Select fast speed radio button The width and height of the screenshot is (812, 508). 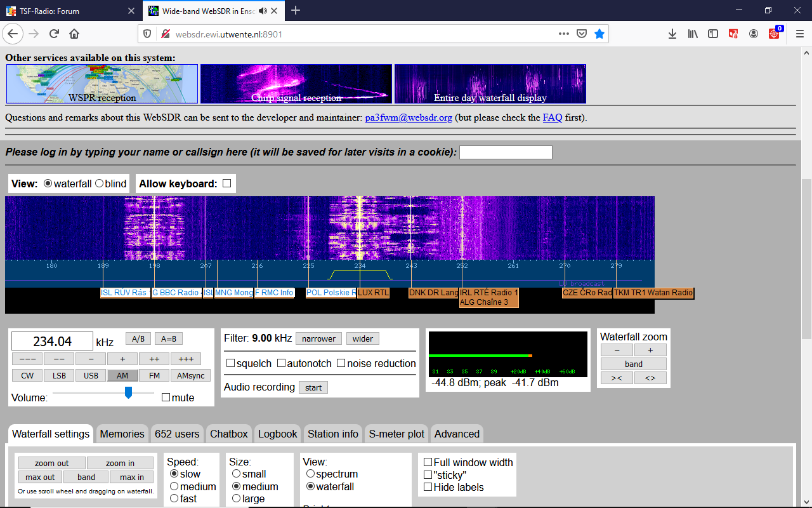click(174, 498)
